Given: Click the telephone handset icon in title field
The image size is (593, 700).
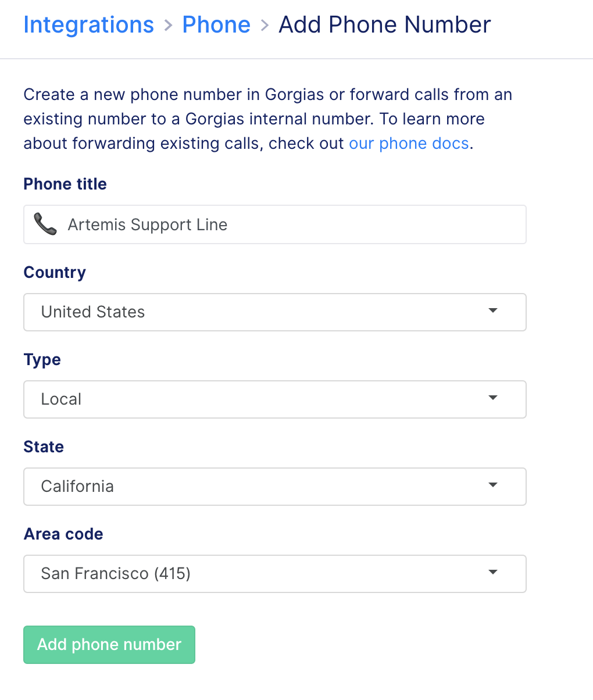Looking at the screenshot, I should point(45,224).
